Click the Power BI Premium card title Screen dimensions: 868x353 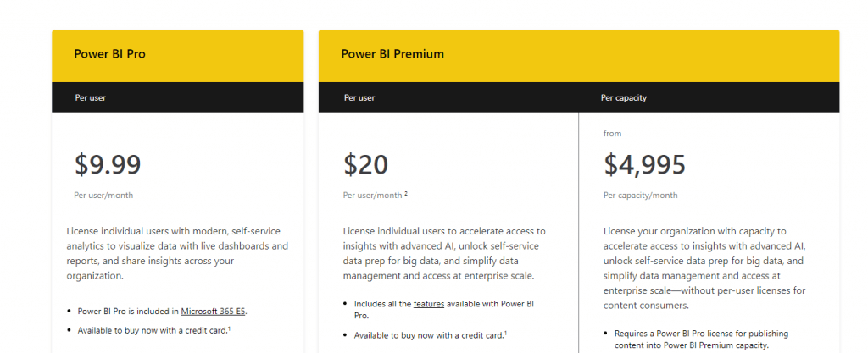(x=392, y=53)
